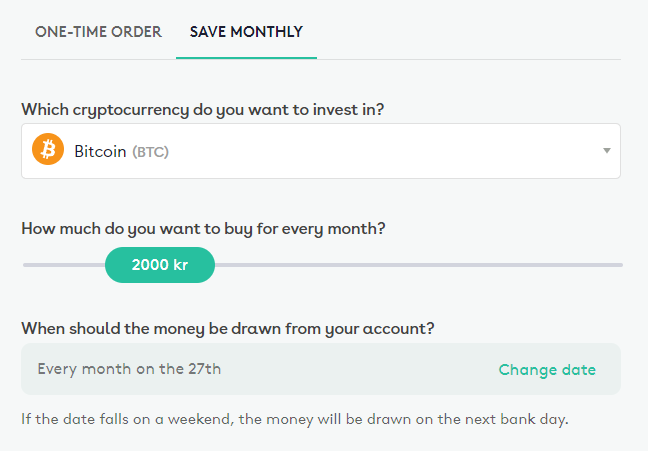Click the empty middle of the cryptocurrency selector box
648x451 pixels.
coord(384,151)
